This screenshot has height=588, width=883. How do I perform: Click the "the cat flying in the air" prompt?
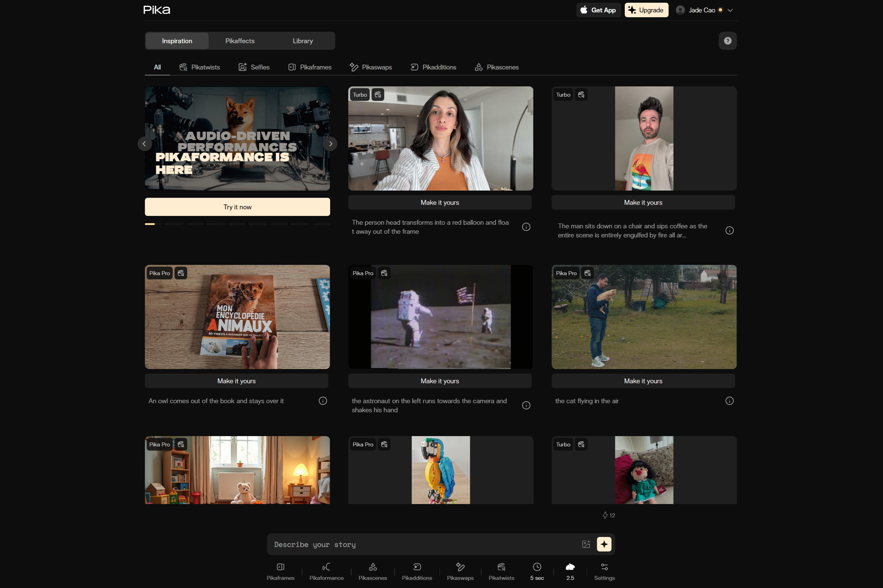coord(587,401)
